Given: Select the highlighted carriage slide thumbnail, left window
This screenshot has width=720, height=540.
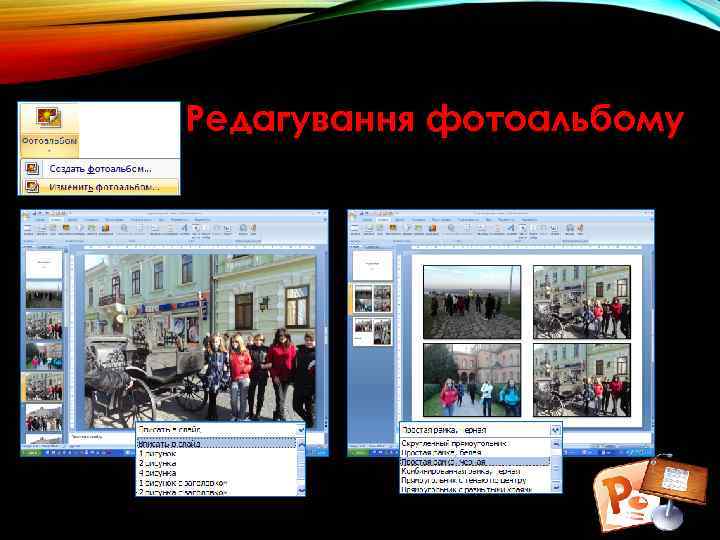Looking at the screenshot, I should click(44, 386).
